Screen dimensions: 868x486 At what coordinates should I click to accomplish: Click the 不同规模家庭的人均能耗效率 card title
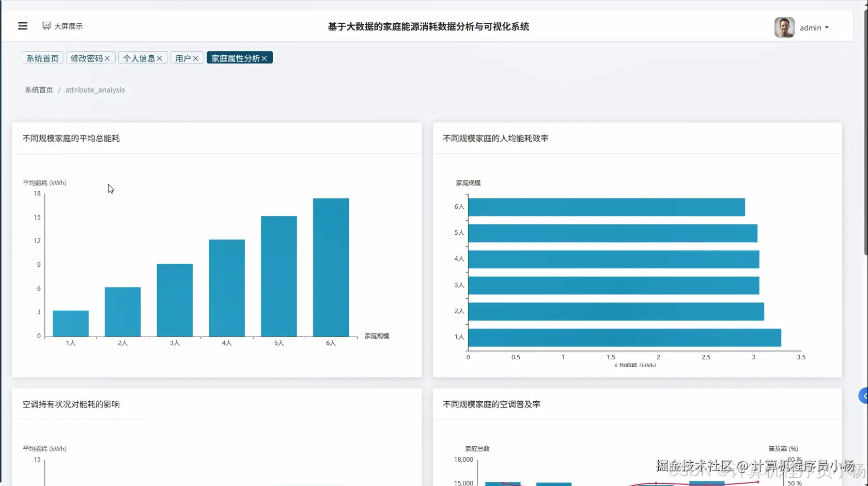[495, 138]
